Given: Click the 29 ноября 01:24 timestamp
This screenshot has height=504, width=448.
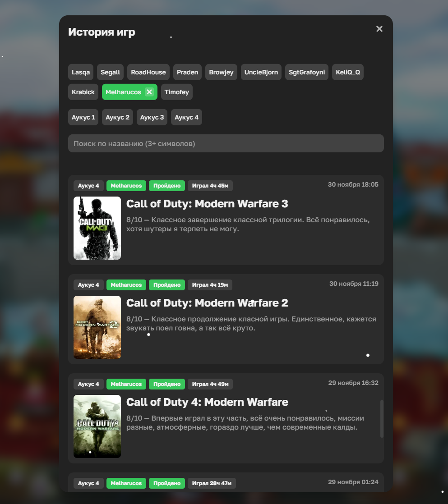Looking at the screenshot, I should (x=353, y=482).
